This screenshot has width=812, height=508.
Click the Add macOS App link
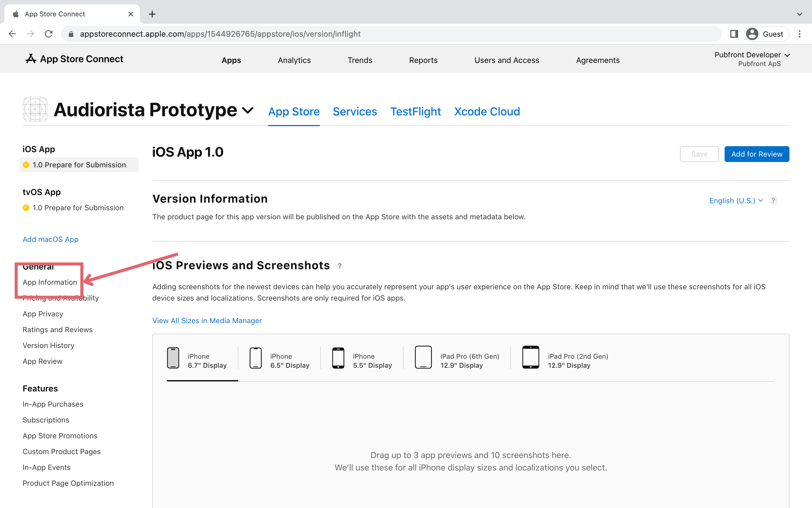(x=50, y=239)
